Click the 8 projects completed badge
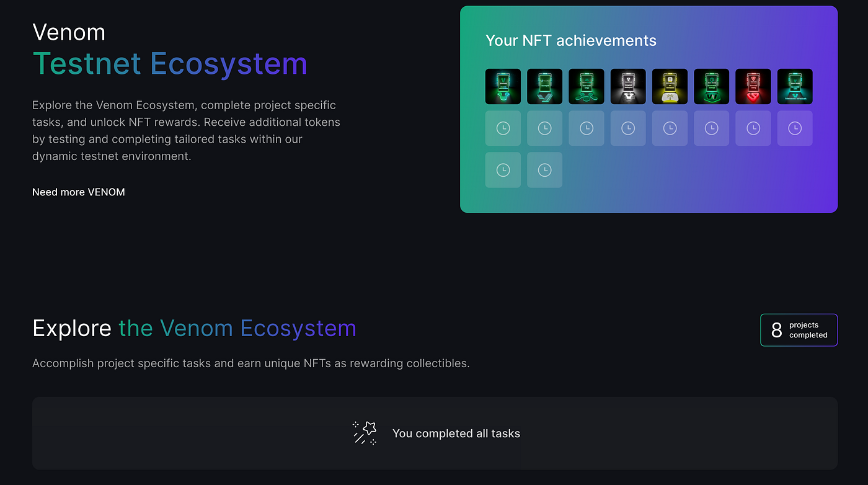The image size is (868, 485). click(799, 330)
